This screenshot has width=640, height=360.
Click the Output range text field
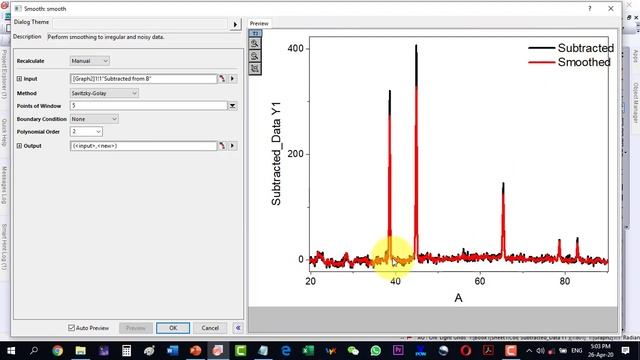pos(143,146)
